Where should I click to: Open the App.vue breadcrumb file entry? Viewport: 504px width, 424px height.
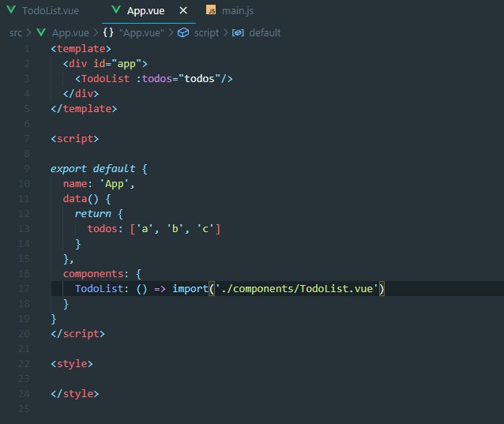71,32
